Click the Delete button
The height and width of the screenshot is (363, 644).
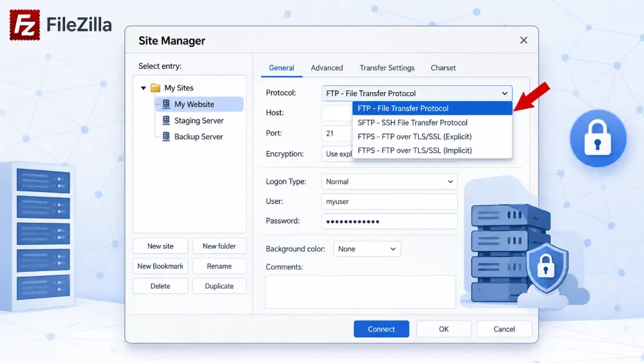tap(160, 286)
